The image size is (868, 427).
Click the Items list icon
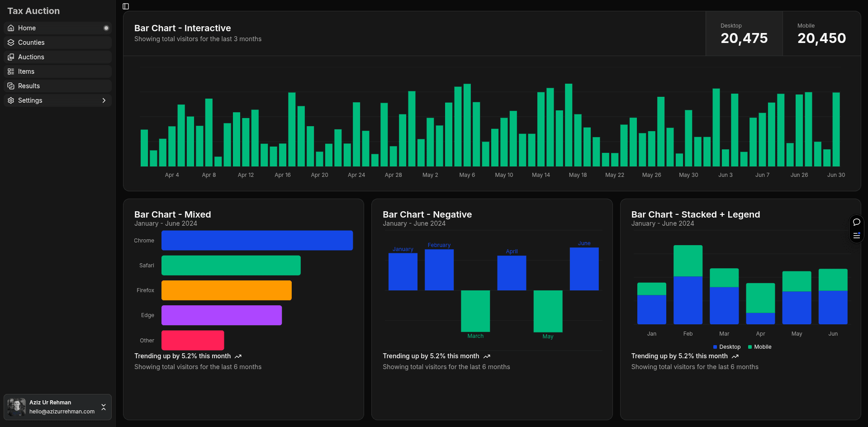[x=11, y=71]
